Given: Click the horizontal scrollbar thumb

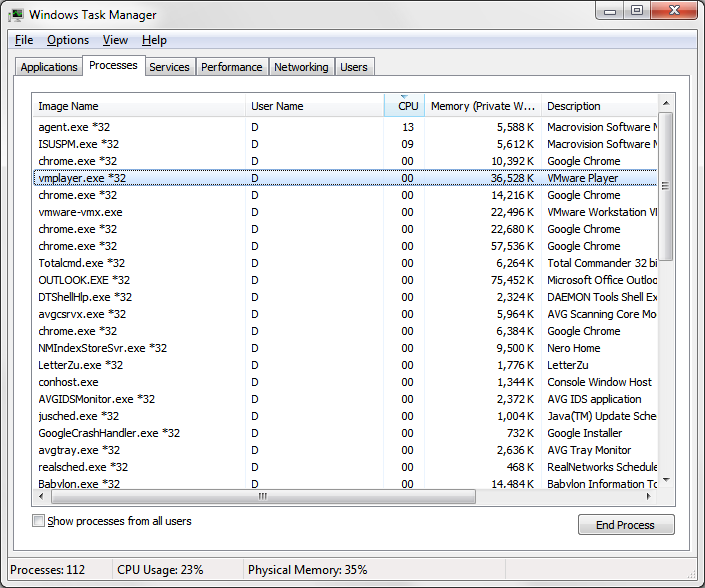Looking at the screenshot, I should point(262,495).
